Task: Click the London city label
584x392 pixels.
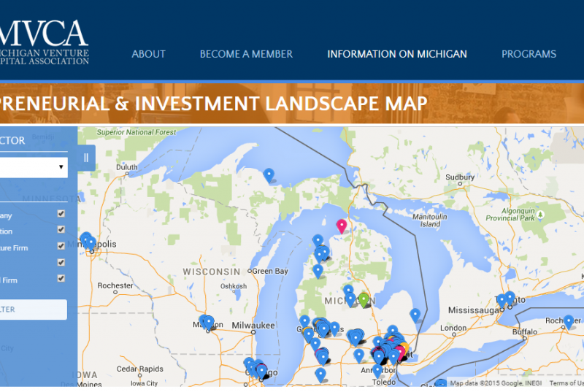Action: pyautogui.click(x=453, y=328)
